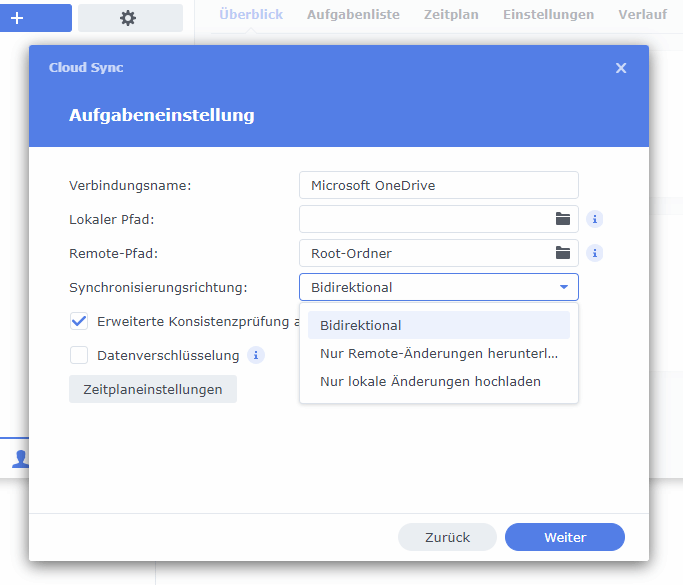Click the Aufgabeneinstellung heading
This screenshot has width=683, height=585.
pyautogui.click(x=162, y=115)
